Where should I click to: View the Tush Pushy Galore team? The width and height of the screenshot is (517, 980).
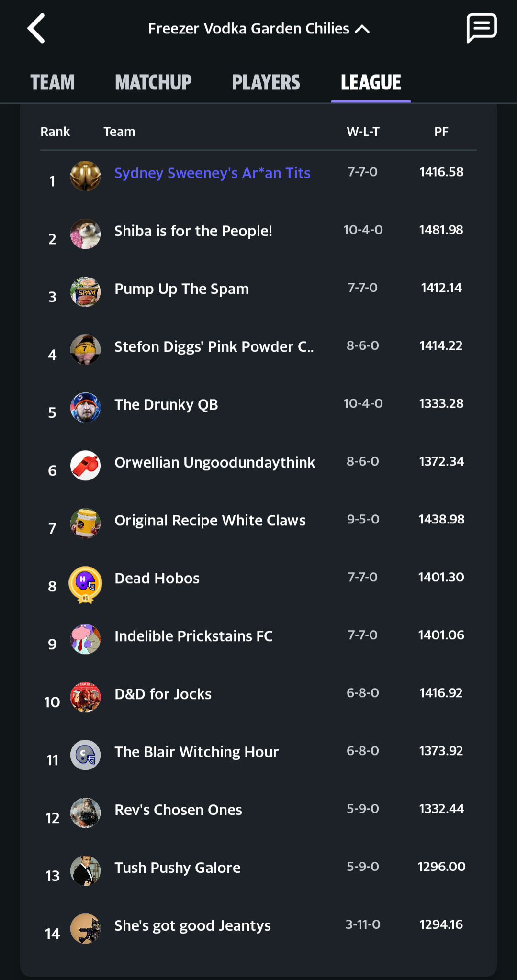[177, 868]
